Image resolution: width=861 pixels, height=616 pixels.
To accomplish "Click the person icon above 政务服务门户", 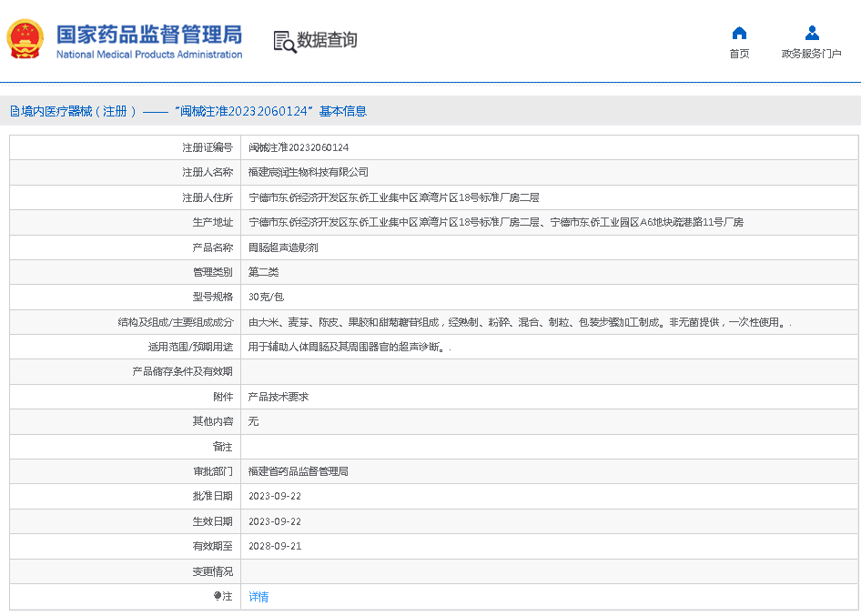I will pyautogui.click(x=812, y=34).
